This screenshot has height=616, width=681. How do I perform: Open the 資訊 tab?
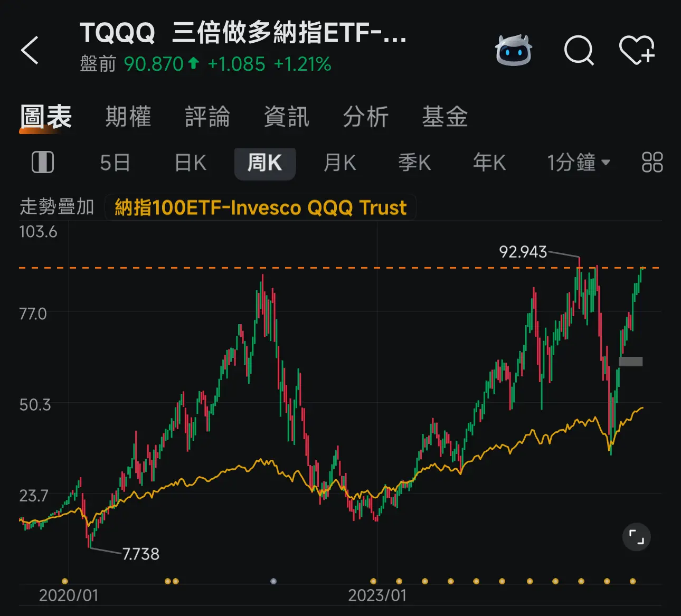tap(287, 117)
